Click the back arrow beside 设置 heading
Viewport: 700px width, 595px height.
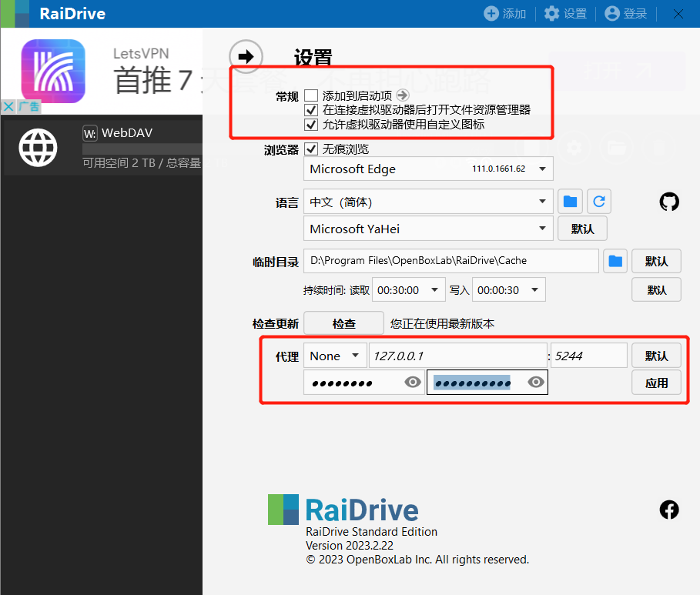point(246,57)
